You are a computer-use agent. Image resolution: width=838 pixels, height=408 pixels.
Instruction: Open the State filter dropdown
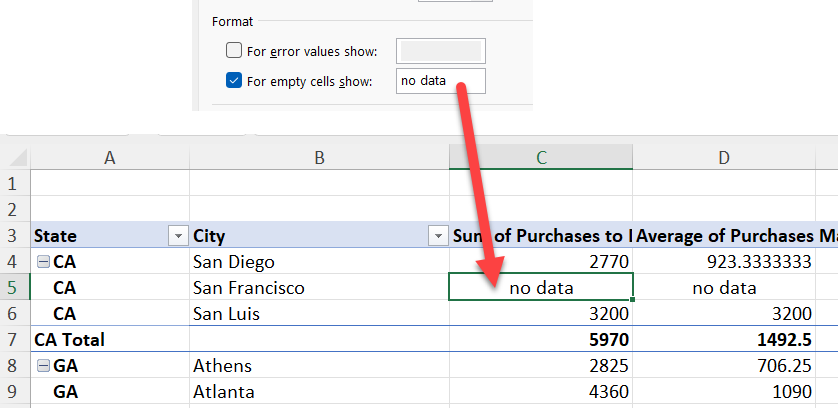point(179,235)
